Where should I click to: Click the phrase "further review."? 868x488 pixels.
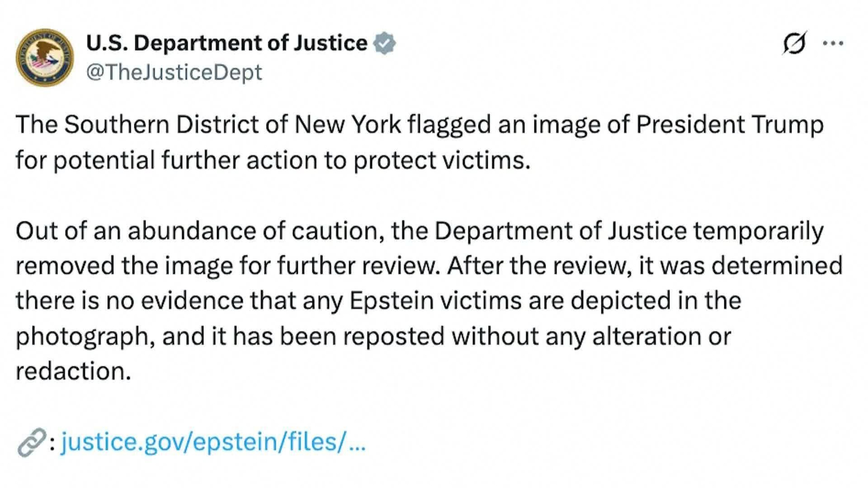point(359,266)
